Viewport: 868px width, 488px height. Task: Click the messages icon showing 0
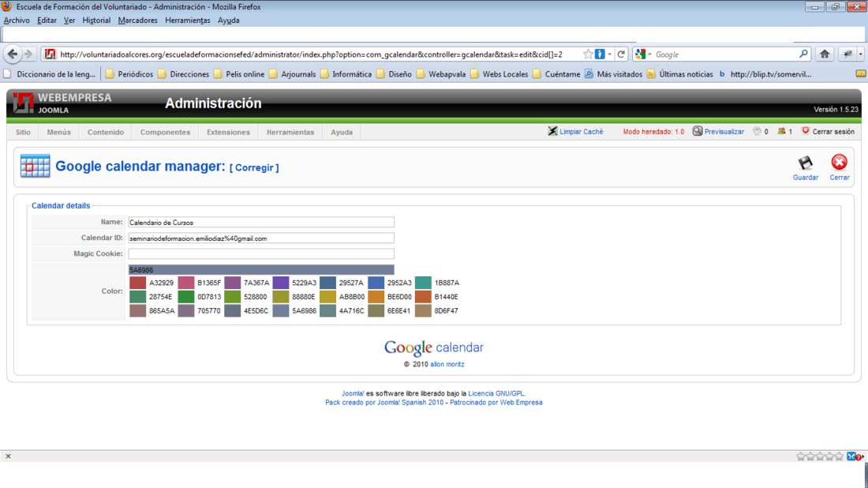click(x=758, y=131)
